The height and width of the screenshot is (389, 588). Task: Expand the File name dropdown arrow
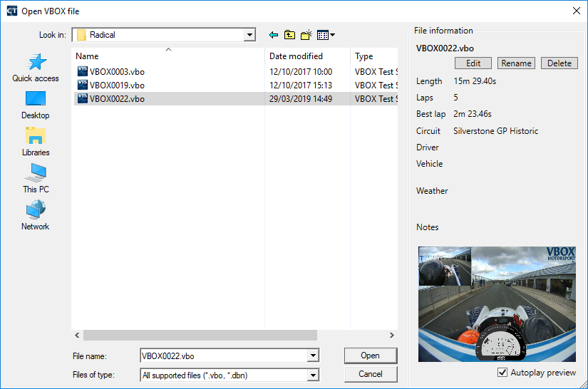(313, 356)
